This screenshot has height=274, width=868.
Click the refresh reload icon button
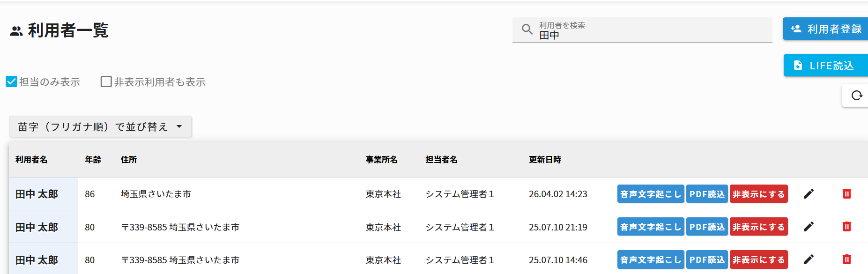coord(856,96)
